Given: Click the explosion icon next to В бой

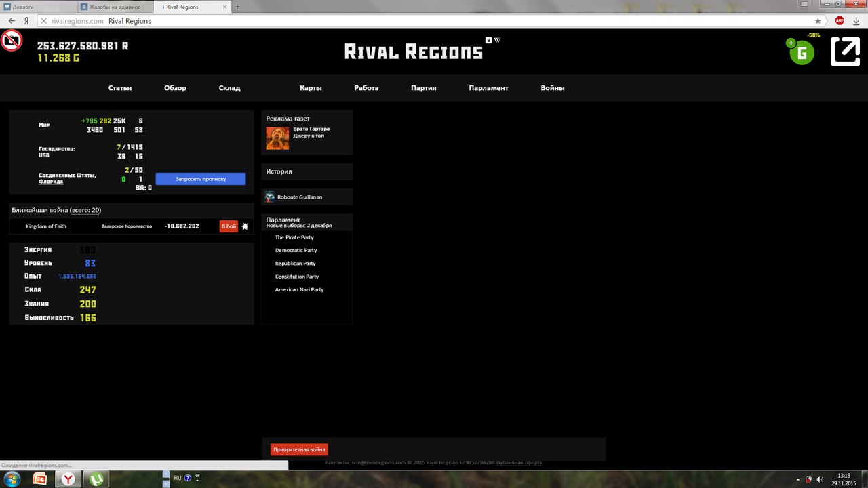Looking at the screenshot, I should point(245,226).
